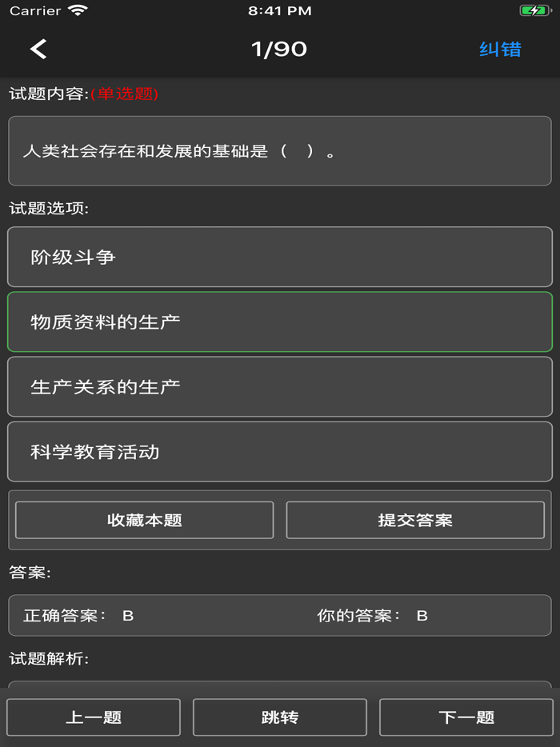Tap the 1/90 question counter
This screenshot has width=560, height=747.
coord(280,49)
